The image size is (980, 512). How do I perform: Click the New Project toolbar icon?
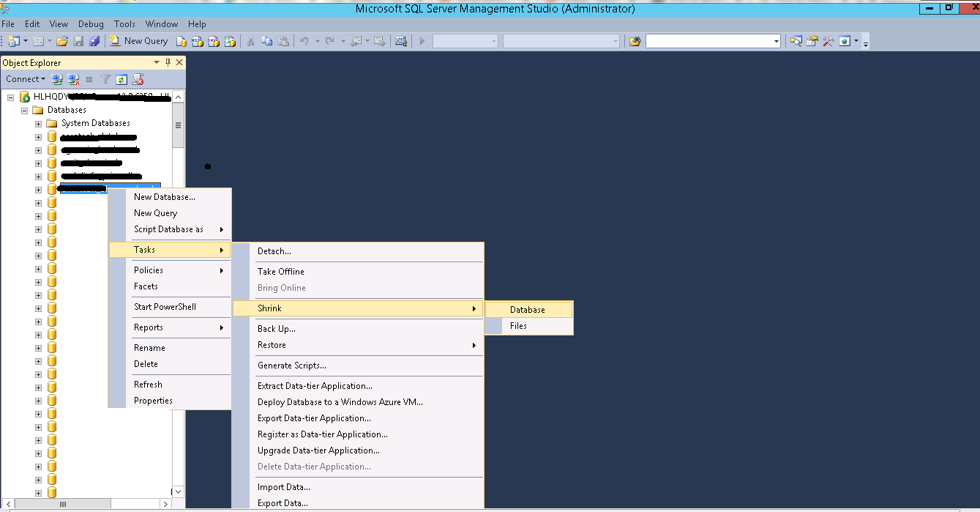[x=14, y=41]
